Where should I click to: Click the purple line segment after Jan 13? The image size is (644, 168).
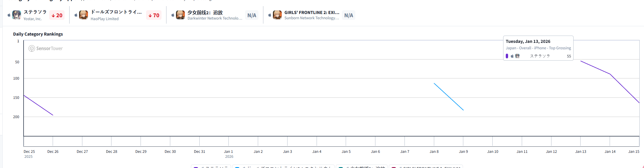pyautogui.click(x=595, y=68)
